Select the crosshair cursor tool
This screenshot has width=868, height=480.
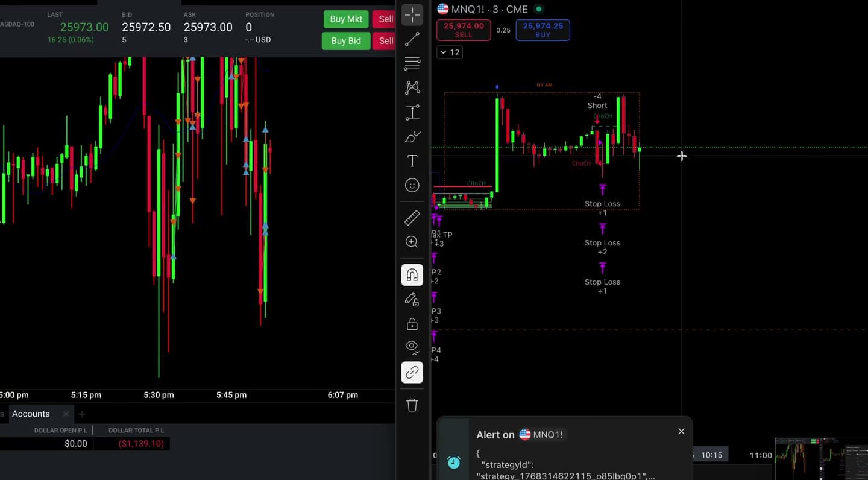point(412,14)
